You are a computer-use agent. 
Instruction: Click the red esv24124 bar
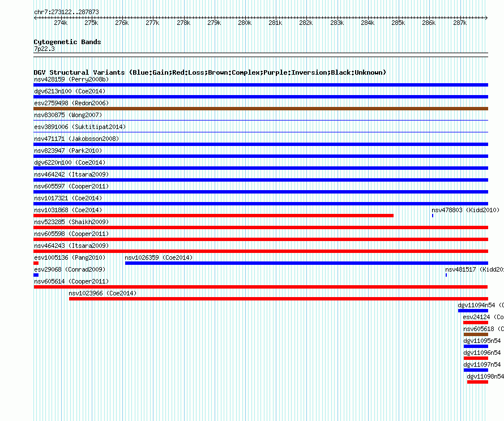[x=476, y=323]
